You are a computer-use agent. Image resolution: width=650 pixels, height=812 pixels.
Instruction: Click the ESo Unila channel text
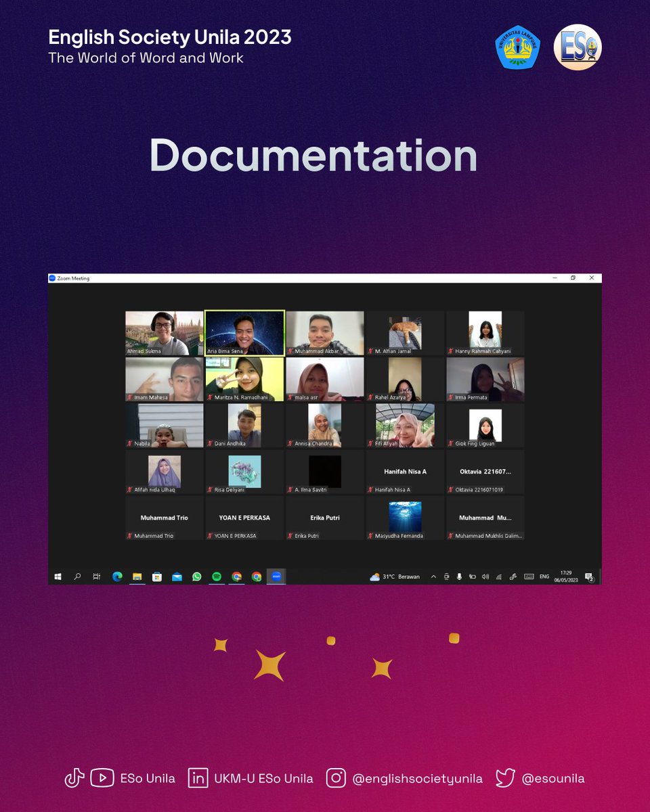coord(148,778)
